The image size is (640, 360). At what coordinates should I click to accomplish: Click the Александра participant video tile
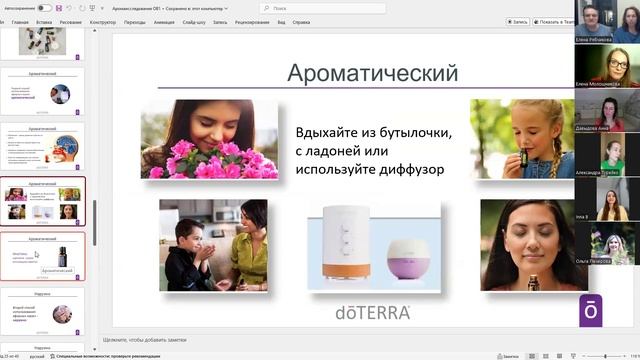607,155
